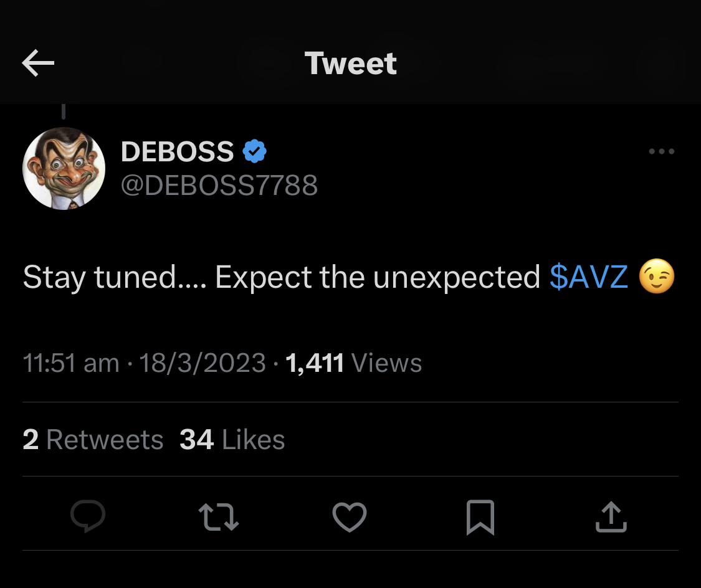Open the reply speech bubble icon
The width and height of the screenshot is (701, 588).
coord(88,517)
